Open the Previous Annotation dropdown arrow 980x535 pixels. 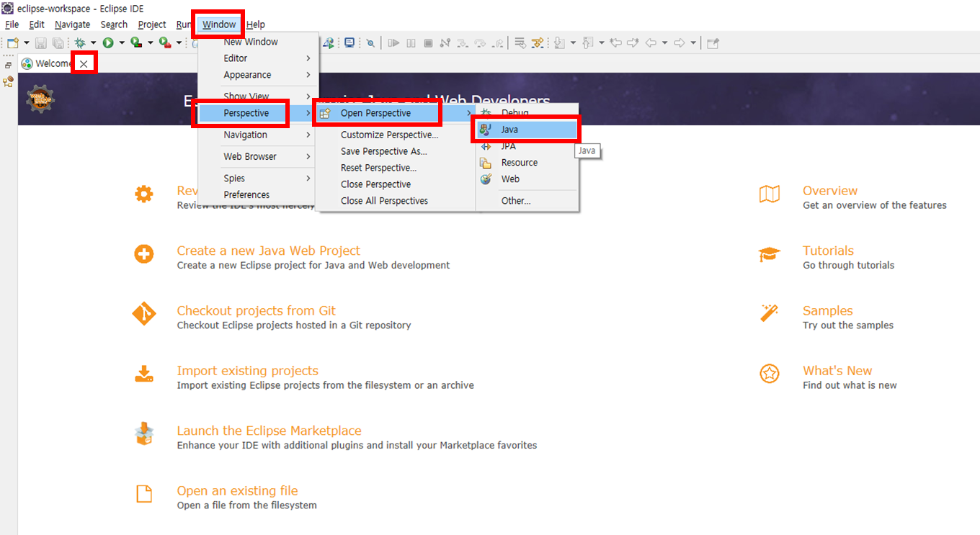coord(601,43)
